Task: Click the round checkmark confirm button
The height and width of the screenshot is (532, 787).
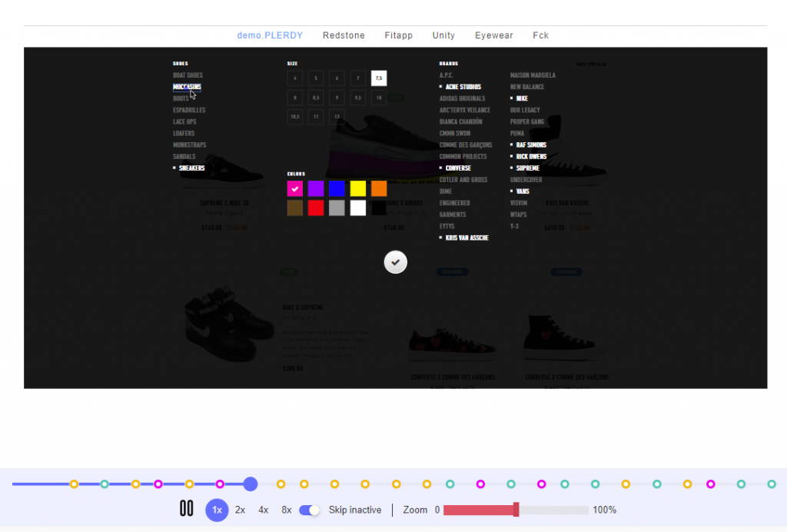Action: pyautogui.click(x=395, y=262)
